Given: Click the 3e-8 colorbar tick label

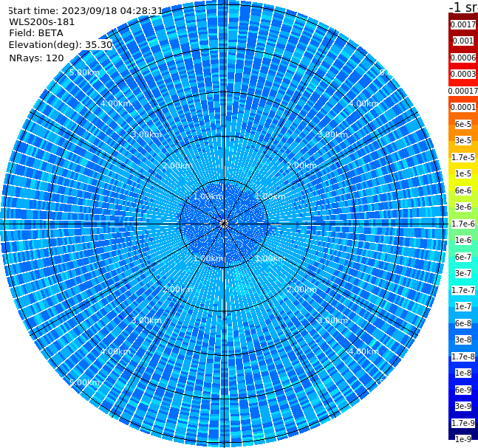Looking at the screenshot, I should pos(463,340).
